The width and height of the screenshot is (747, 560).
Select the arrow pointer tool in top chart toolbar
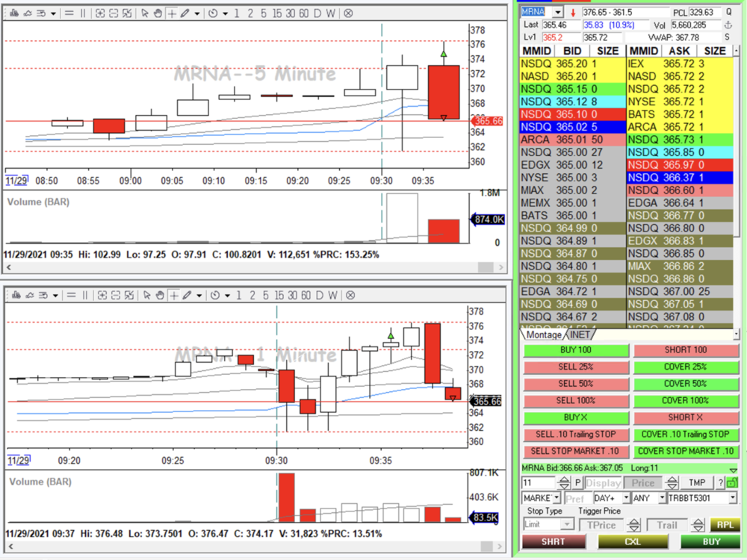pyautogui.click(x=146, y=13)
